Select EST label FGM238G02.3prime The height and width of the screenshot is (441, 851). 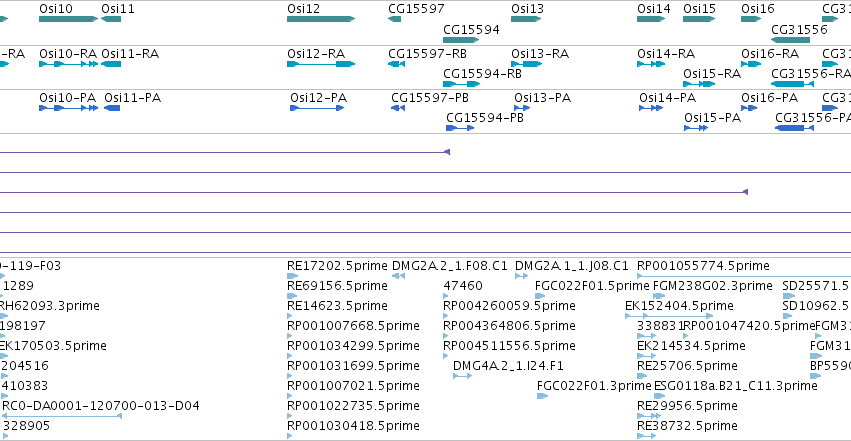click(x=713, y=286)
